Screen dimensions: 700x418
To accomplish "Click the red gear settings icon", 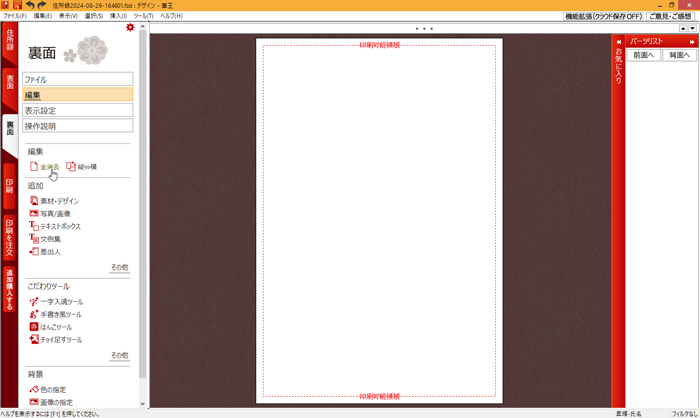I will click(130, 28).
